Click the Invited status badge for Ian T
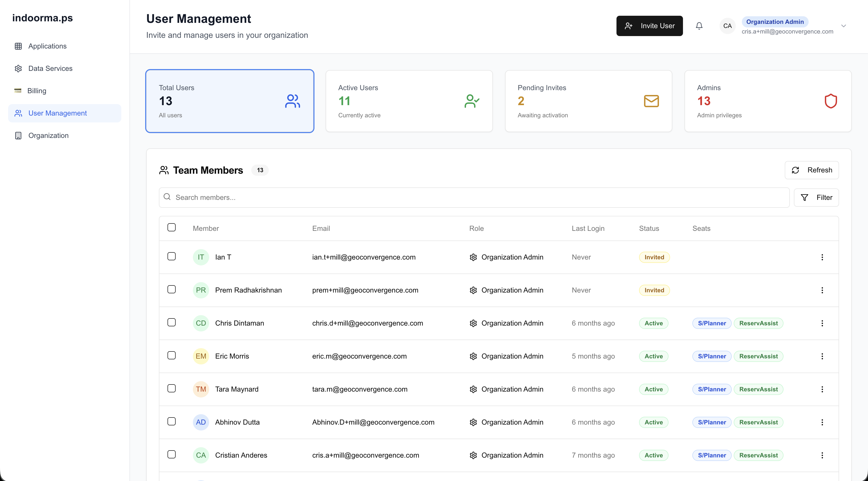The image size is (868, 481). point(654,257)
